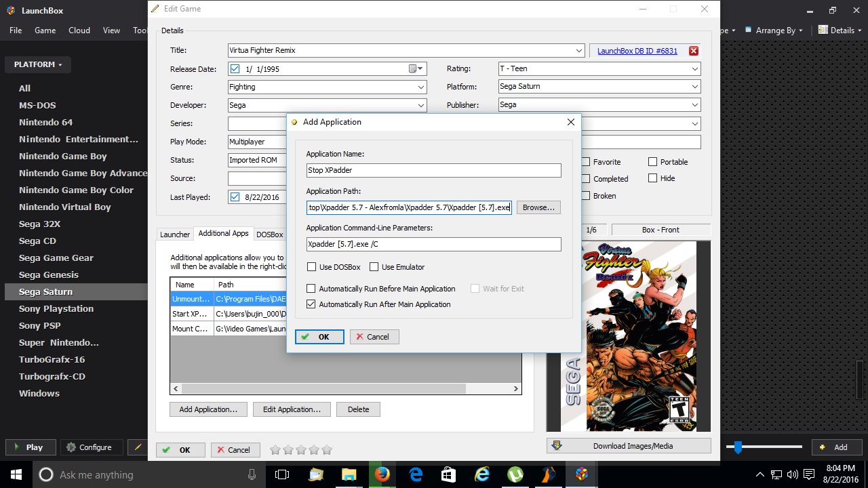
Task: Check Automatically Run Before Main Application
Action: (311, 289)
